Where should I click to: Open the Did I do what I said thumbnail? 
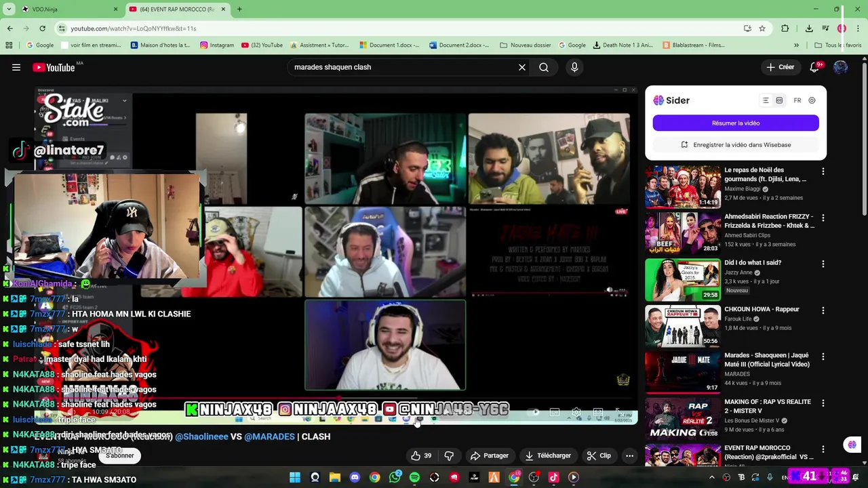click(x=682, y=279)
